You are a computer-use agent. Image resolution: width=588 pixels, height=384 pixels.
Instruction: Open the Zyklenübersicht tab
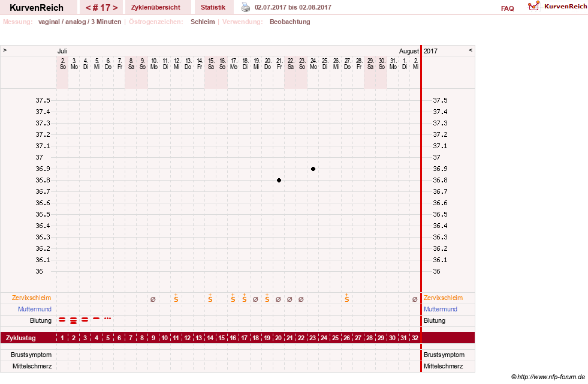156,7
